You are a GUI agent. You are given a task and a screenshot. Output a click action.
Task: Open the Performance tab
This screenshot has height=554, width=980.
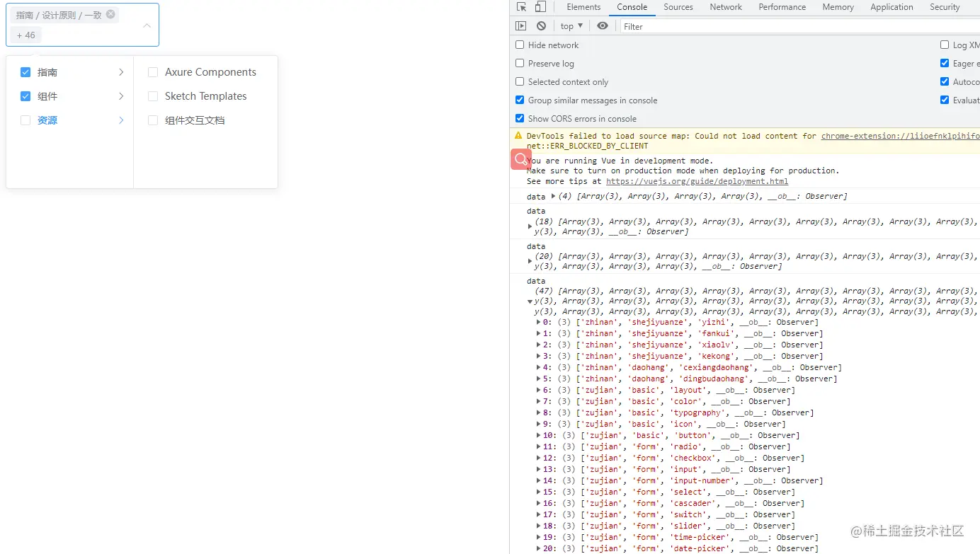(x=782, y=7)
